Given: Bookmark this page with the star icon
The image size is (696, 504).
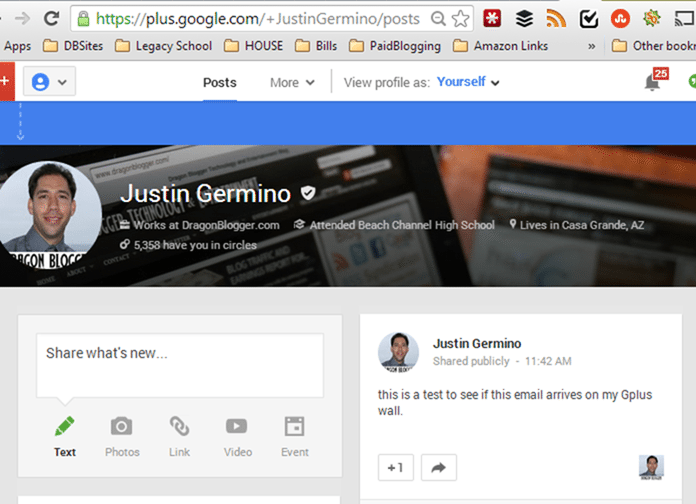Looking at the screenshot, I should [460, 19].
